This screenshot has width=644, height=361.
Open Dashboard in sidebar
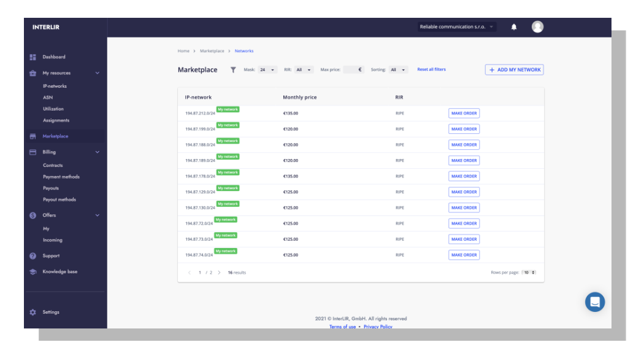(54, 57)
